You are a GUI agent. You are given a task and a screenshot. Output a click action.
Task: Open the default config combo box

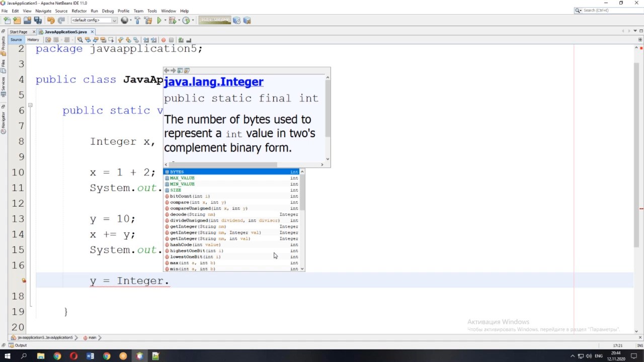pyautogui.click(x=94, y=21)
